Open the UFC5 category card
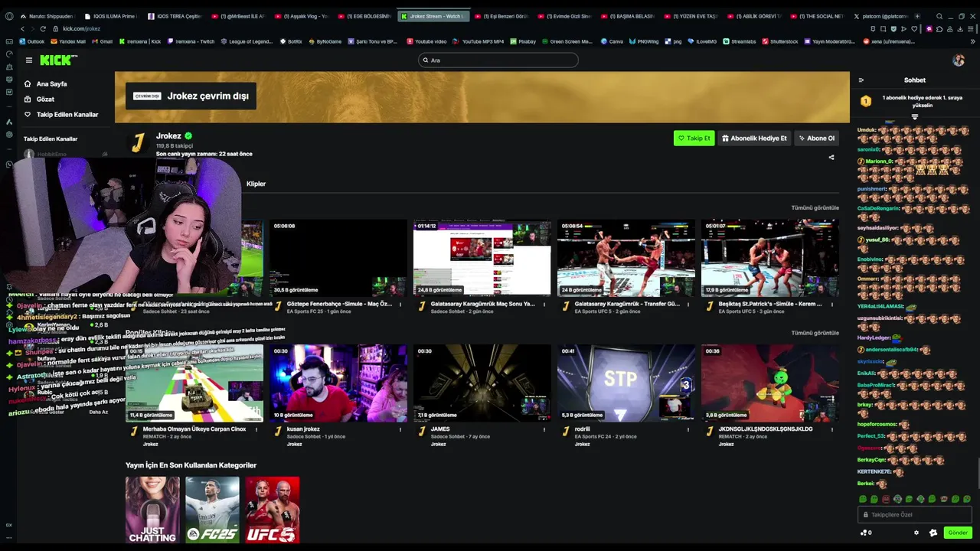Viewport: 980px width, 551px height. point(273,510)
